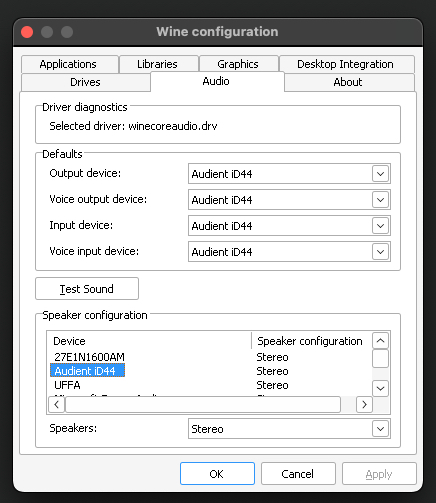Click the Speaker configuration column header

(x=312, y=341)
